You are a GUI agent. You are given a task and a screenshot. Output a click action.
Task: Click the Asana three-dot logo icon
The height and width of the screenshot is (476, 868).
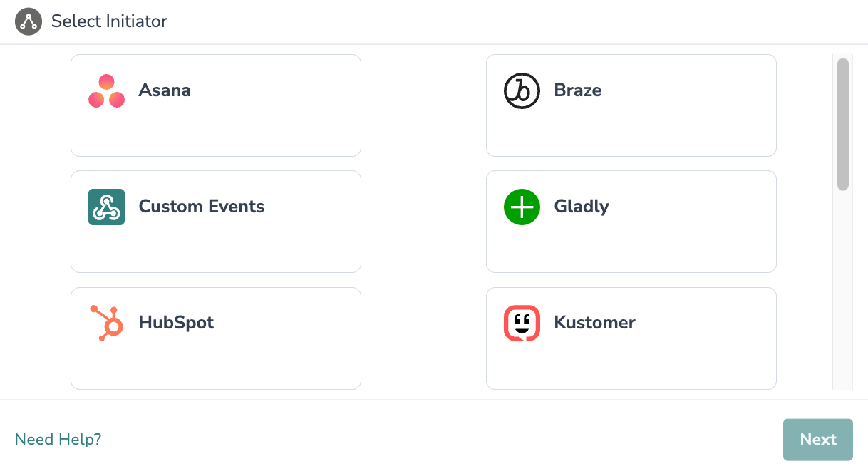coord(106,90)
